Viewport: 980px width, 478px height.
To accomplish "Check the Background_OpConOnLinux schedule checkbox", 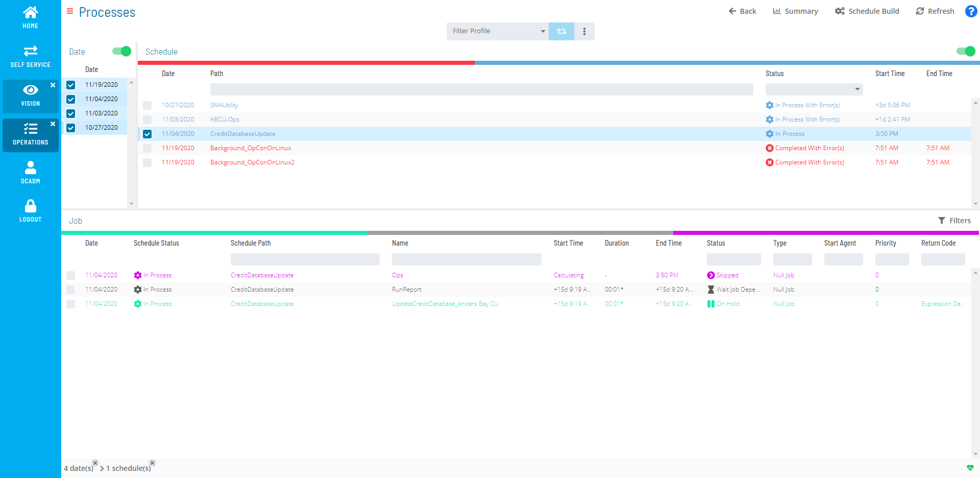I will [x=148, y=149].
